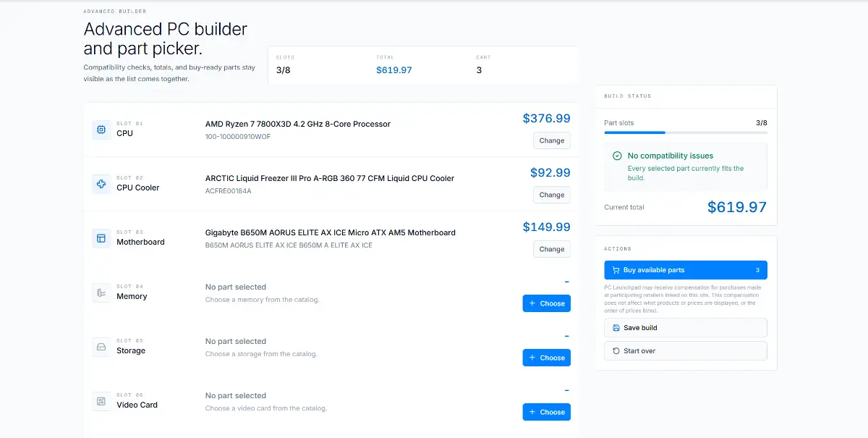Click the Memory slot label
The image size is (868, 438).
click(x=132, y=296)
